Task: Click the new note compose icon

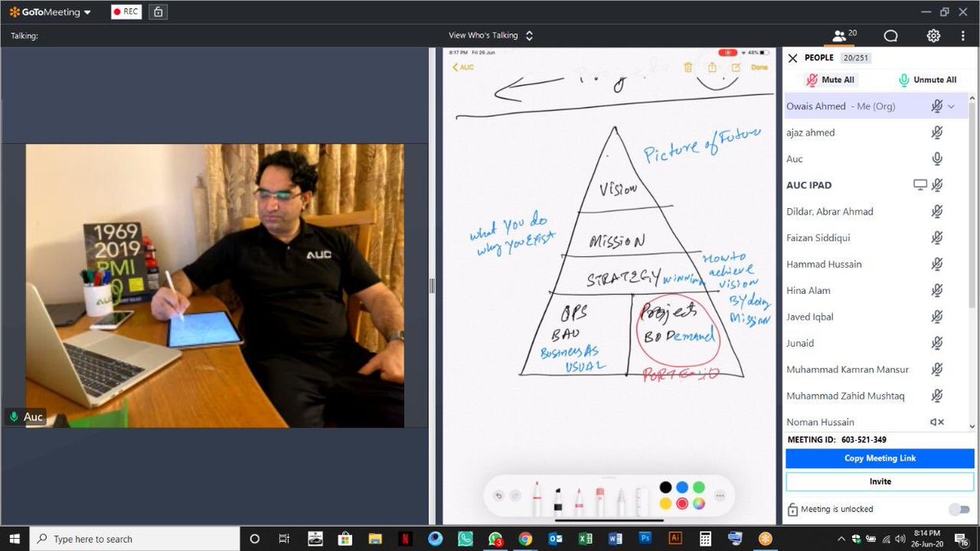Action: [736, 67]
